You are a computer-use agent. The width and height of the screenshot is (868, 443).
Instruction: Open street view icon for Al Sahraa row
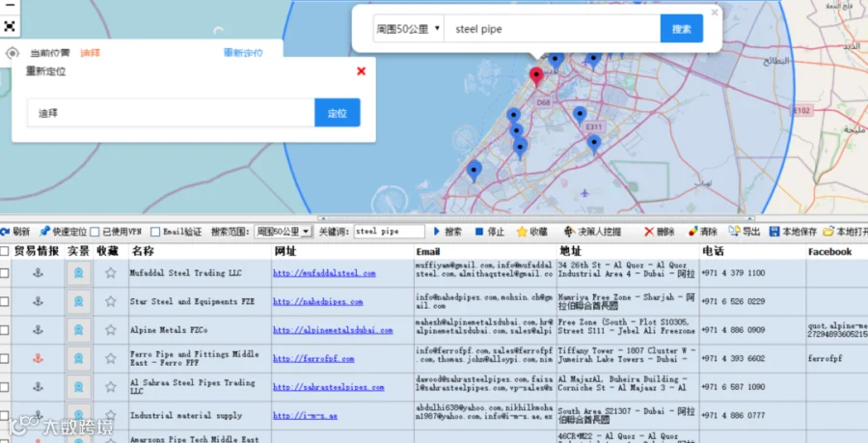pos(79,386)
